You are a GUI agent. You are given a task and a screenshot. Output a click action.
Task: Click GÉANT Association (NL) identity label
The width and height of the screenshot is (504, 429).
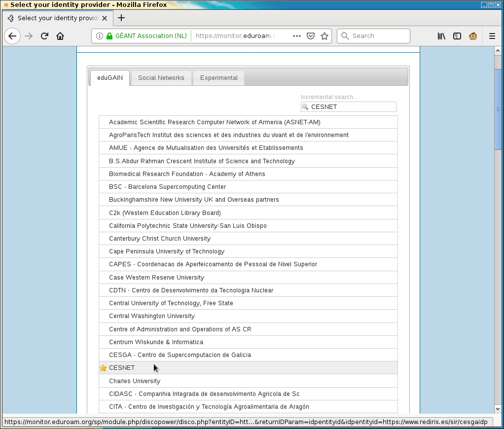(x=151, y=36)
